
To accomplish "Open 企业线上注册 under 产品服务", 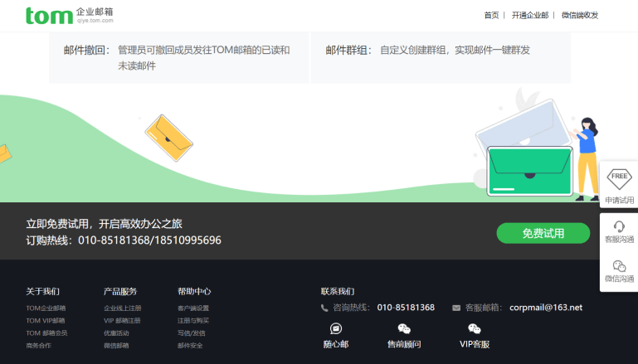I will (x=122, y=308).
